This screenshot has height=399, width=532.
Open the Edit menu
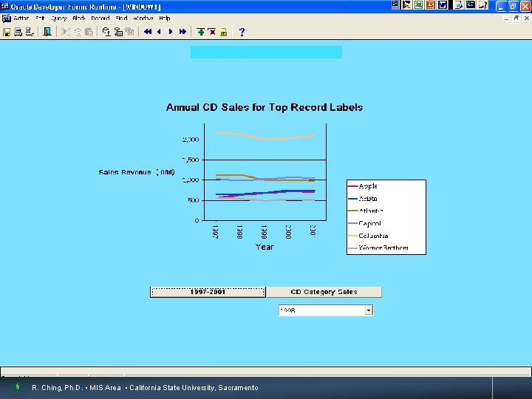[40, 18]
